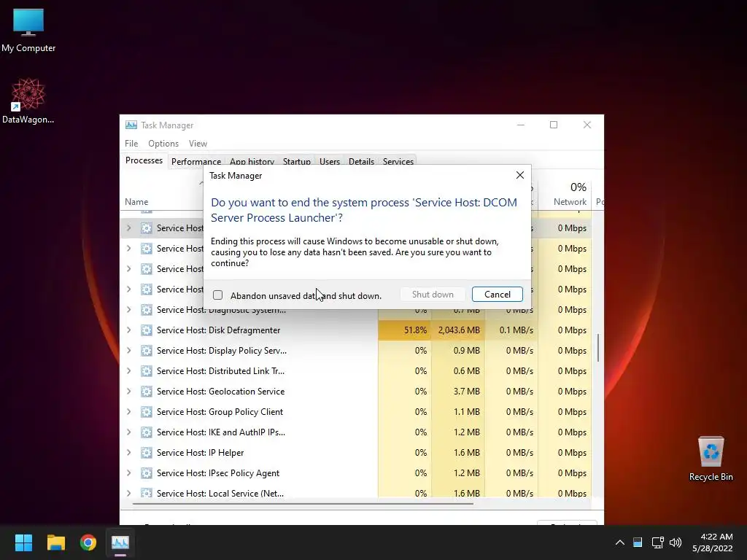The image size is (747, 560).
Task: Launch File Explorer from the taskbar
Action: 55,542
